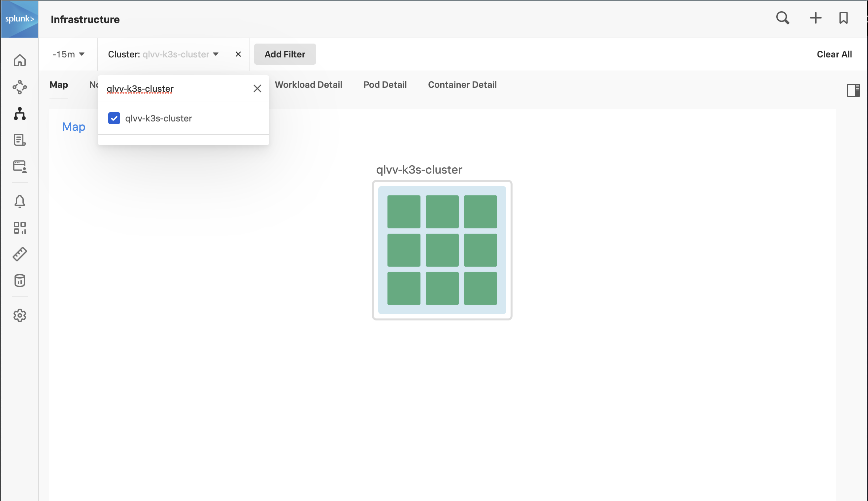Toggle the side panel layout icon
The height and width of the screenshot is (501, 868).
pos(853,90)
